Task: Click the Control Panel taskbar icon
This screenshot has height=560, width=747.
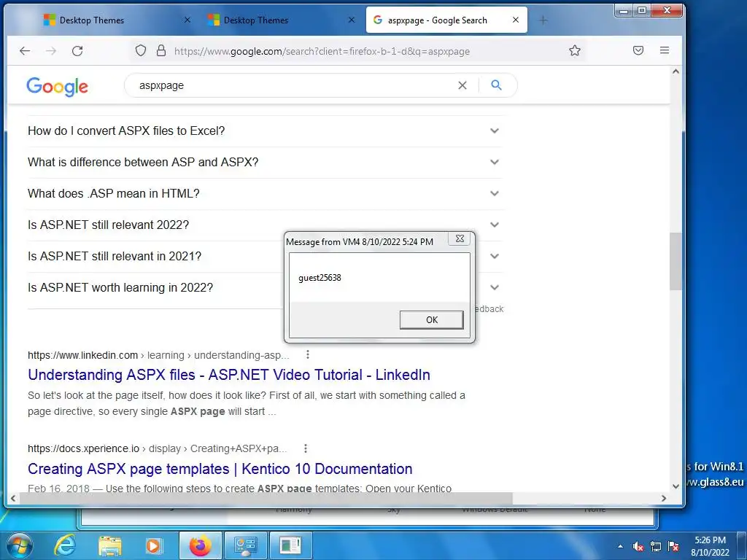Action: point(245,545)
